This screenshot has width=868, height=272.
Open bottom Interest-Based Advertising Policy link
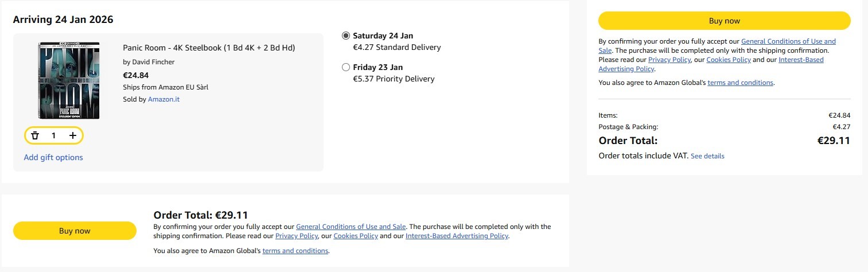[457, 236]
